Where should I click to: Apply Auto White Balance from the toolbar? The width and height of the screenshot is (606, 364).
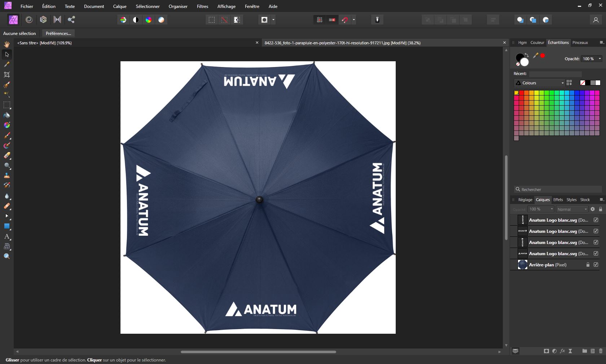point(161,20)
